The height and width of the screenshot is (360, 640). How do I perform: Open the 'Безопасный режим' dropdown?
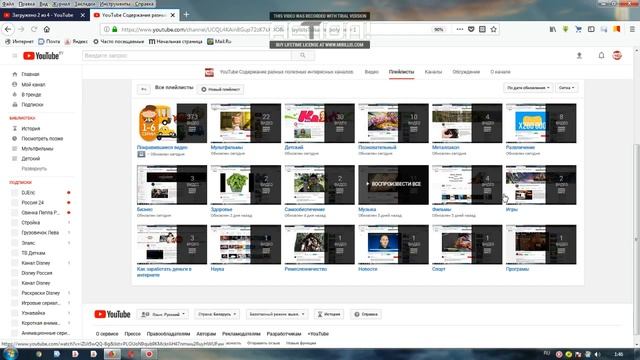(277, 314)
